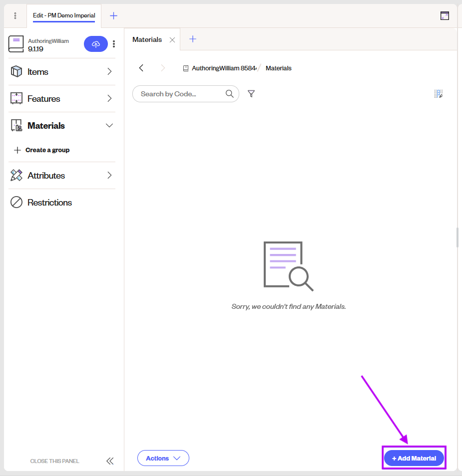Expand the Attributes section chevron

(109, 175)
